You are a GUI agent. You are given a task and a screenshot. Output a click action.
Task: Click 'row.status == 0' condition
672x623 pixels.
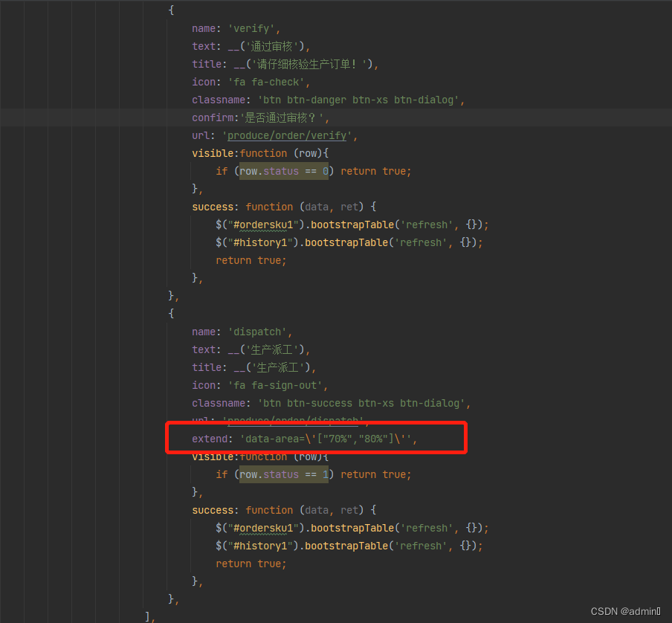(x=284, y=172)
